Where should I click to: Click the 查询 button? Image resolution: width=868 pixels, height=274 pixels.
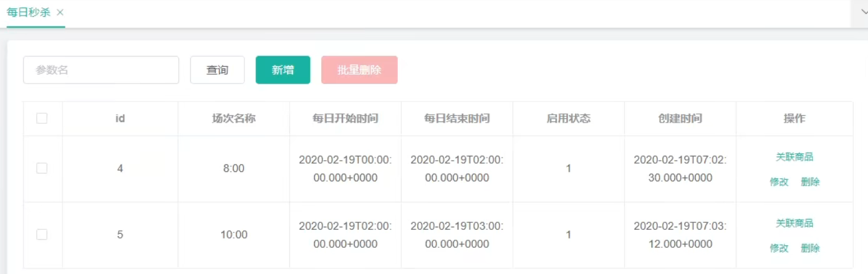click(217, 70)
